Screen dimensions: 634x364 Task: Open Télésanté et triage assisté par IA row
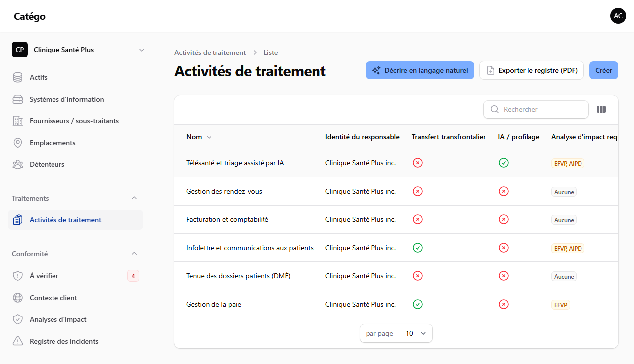click(396, 163)
